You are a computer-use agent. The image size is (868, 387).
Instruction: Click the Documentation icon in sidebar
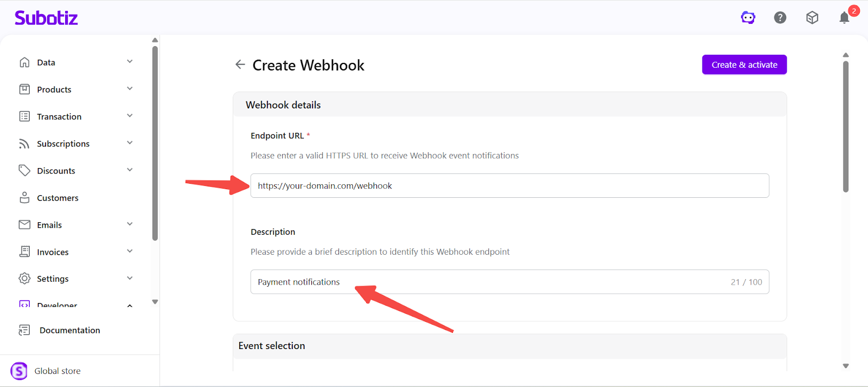pyautogui.click(x=24, y=330)
